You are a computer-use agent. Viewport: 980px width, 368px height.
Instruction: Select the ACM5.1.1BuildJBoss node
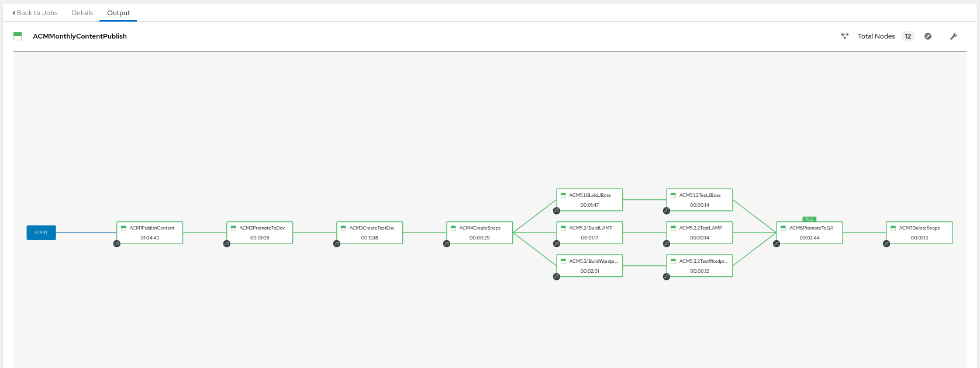click(589, 200)
